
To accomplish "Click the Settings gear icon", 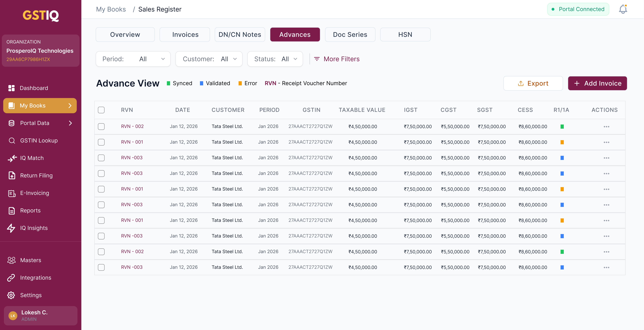I will (11, 295).
